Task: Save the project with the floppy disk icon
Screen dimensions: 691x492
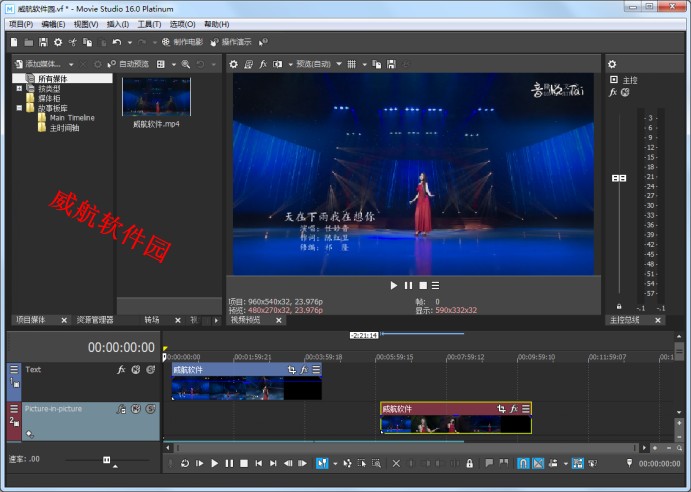Action: [x=43, y=42]
